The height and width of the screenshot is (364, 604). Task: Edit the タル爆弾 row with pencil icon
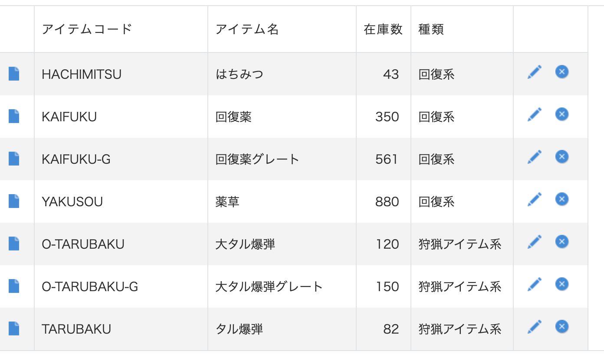coord(535,327)
